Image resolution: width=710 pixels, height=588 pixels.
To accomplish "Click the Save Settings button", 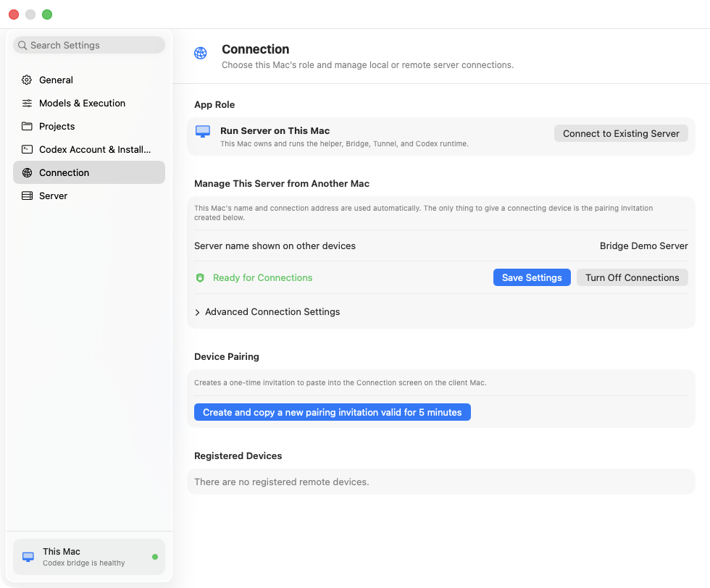I will (x=532, y=277).
